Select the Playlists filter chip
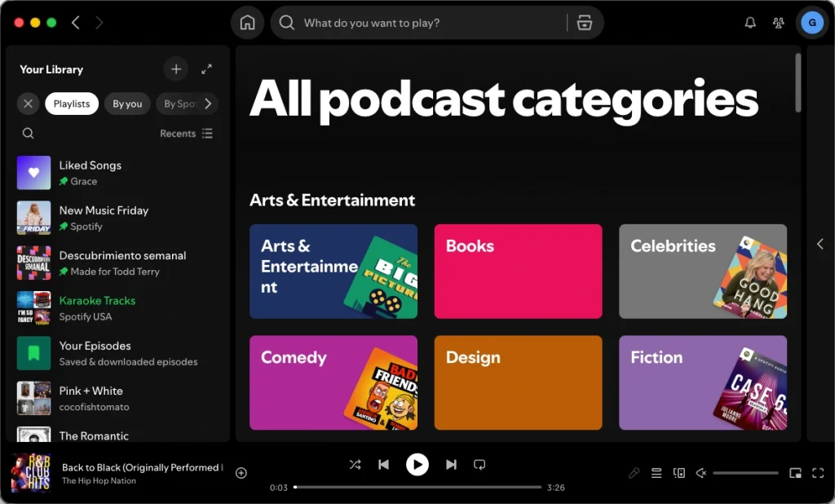 (x=72, y=104)
